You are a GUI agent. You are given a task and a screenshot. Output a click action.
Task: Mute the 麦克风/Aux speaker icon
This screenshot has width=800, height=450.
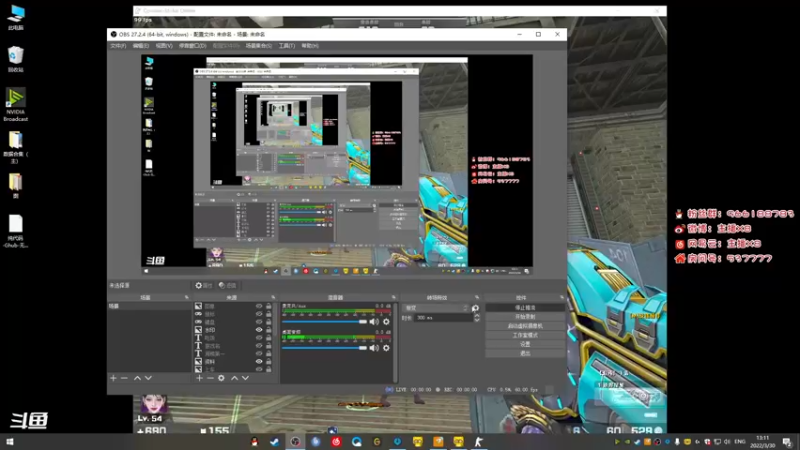pyautogui.click(x=374, y=321)
